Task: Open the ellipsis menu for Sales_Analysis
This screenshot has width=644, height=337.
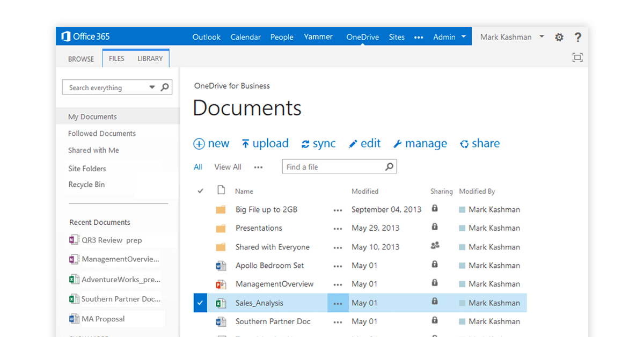Action: click(338, 304)
